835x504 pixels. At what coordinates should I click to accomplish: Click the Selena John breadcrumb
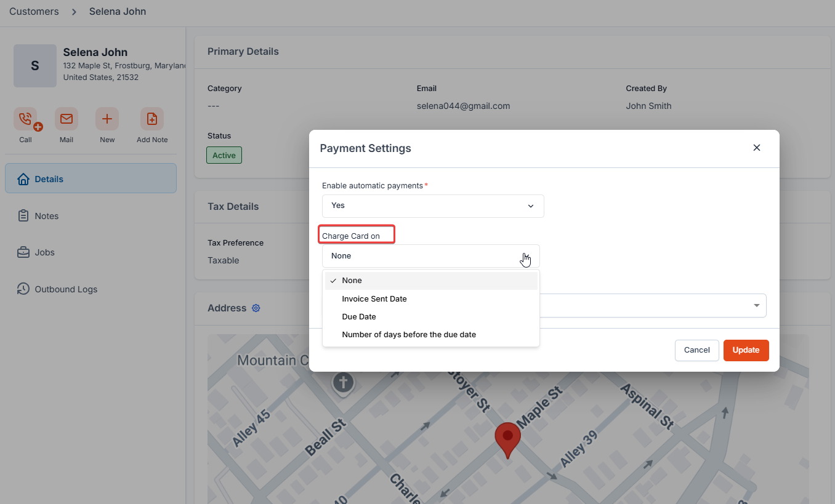click(118, 12)
